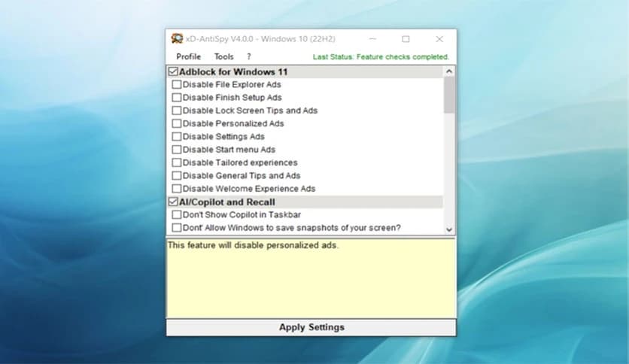Screen dimensions: 629x364
Task: Maximize the xD-AntiSpy window
Action: pos(406,39)
